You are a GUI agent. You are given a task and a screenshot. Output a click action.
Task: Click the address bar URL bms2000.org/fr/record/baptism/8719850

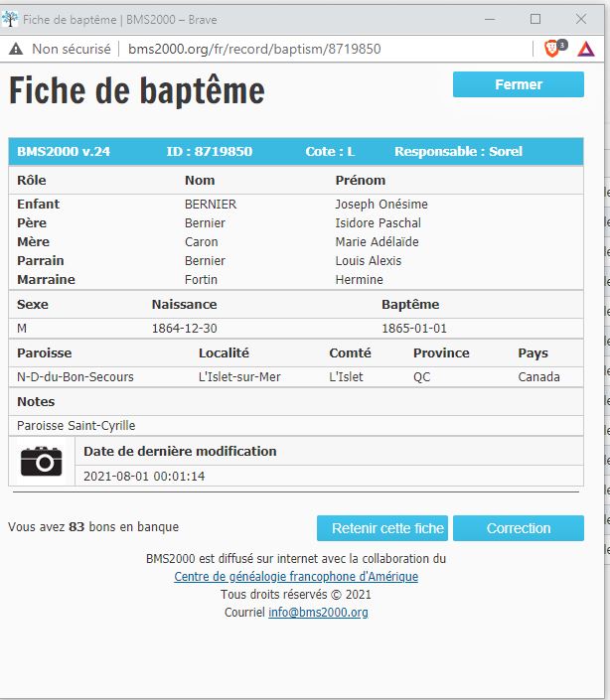pyautogui.click(x=254, y=49)
